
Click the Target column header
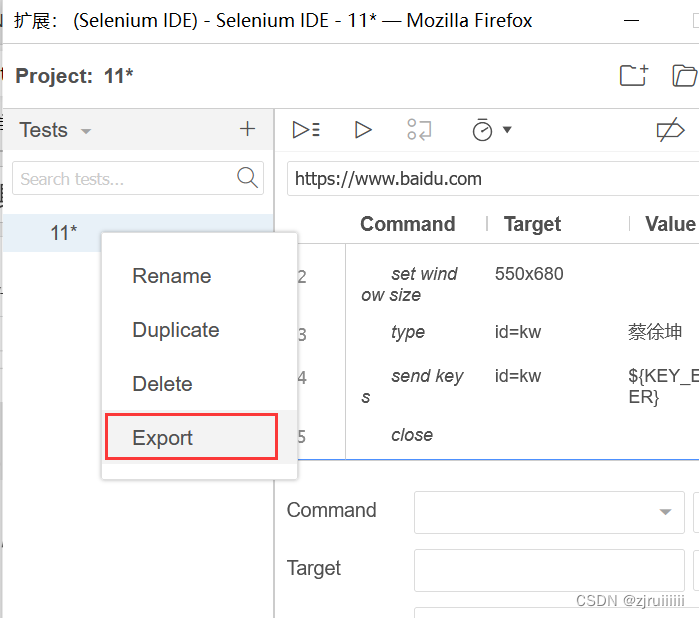[532, 224]
